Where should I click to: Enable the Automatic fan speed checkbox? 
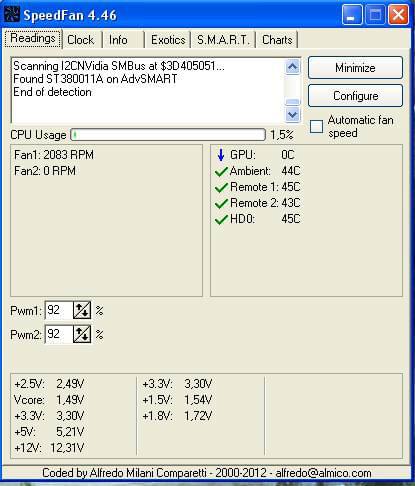(x=316, y=127)
